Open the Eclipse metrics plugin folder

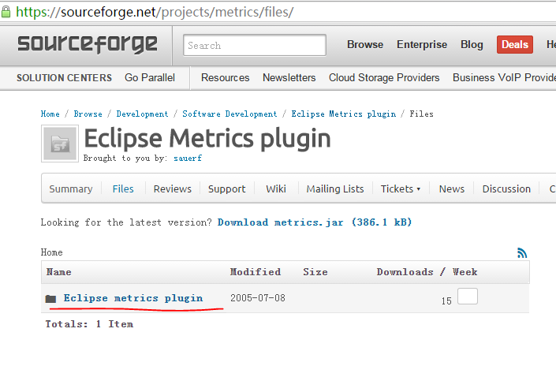point(133,298)
